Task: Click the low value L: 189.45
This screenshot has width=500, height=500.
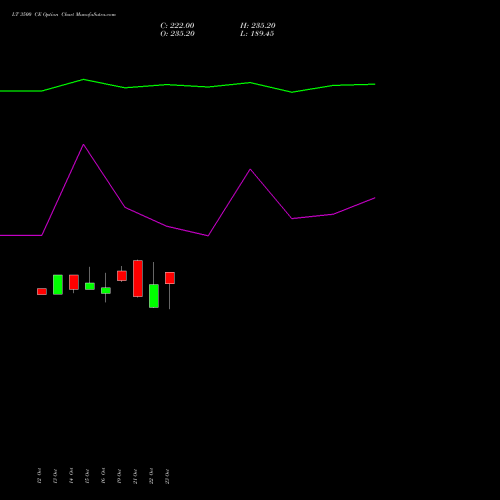Action: (x=257, y=34)
